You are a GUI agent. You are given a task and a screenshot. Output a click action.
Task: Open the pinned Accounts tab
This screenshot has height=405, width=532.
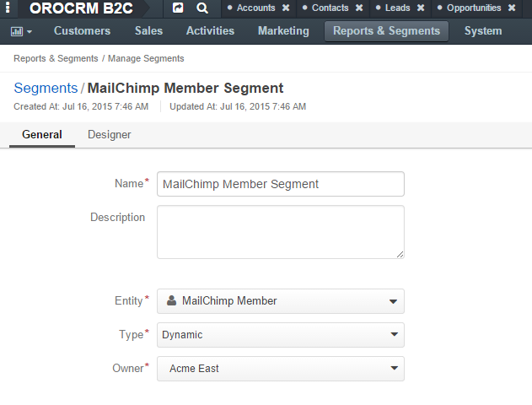255,8
